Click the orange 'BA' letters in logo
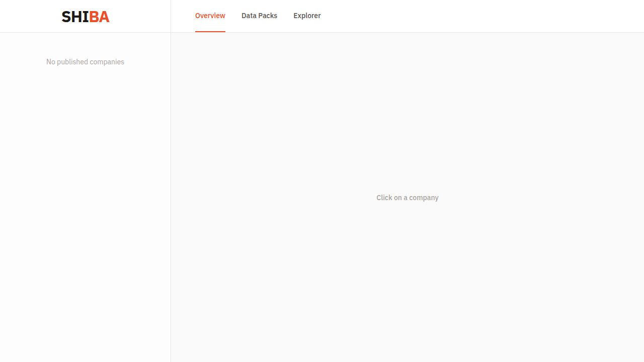This screenshot has height=362, width=644. [x=100, y=17]
